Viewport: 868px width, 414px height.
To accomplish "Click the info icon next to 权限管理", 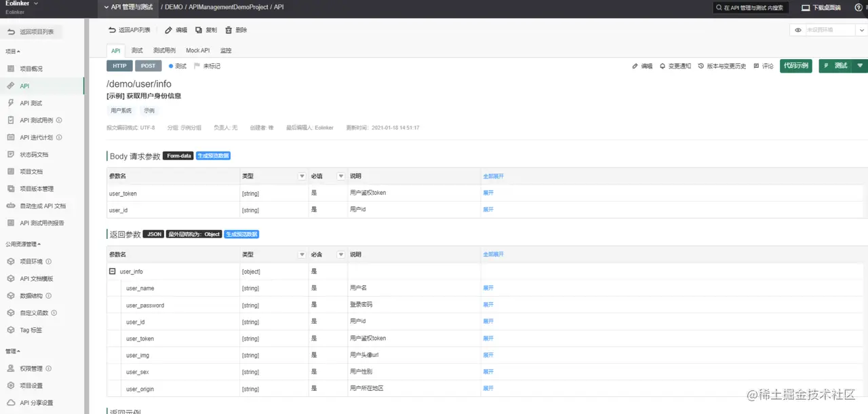I will 49,369.
